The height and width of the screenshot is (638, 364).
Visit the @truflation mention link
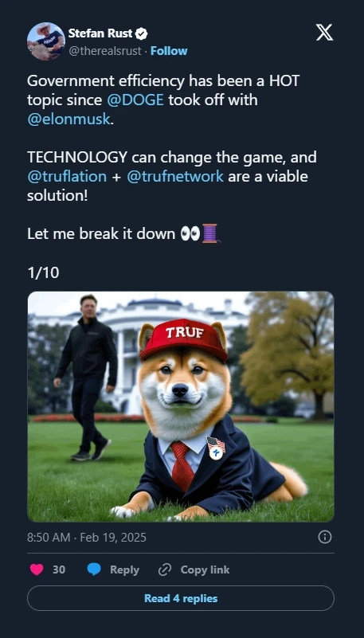[67, 177]
